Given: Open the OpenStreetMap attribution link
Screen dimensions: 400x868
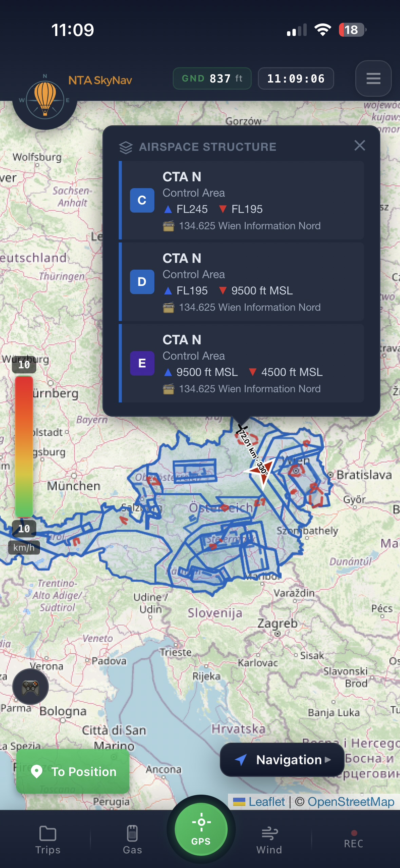Looking at the screenshot, I should coord(350,802).
